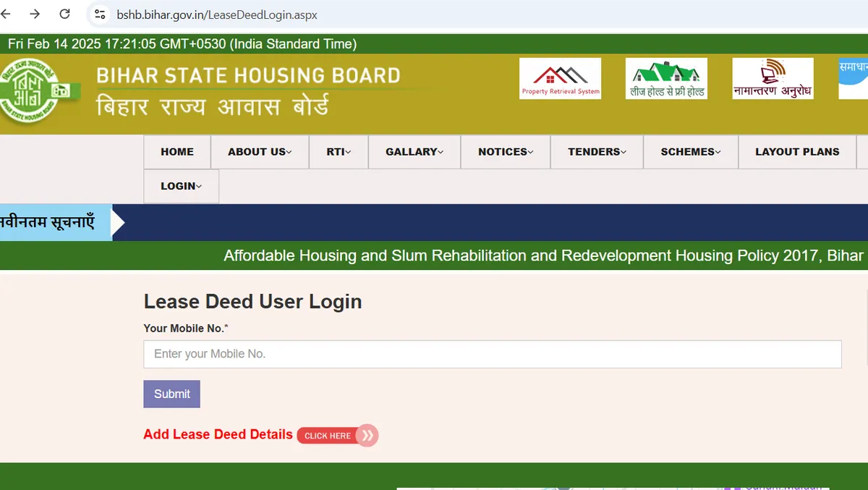Click the site information icon in address bar
Viewport: 868px width, 490px height.
[x=101, y=14]
